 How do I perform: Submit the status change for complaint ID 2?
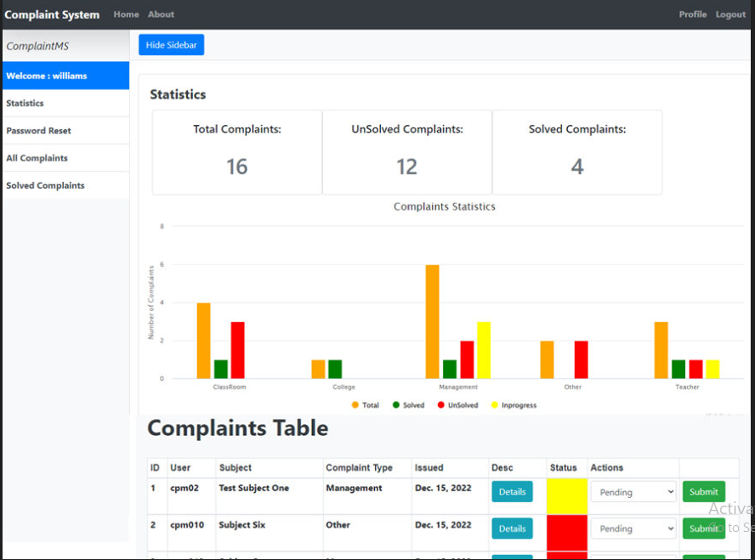click(703, 528)
